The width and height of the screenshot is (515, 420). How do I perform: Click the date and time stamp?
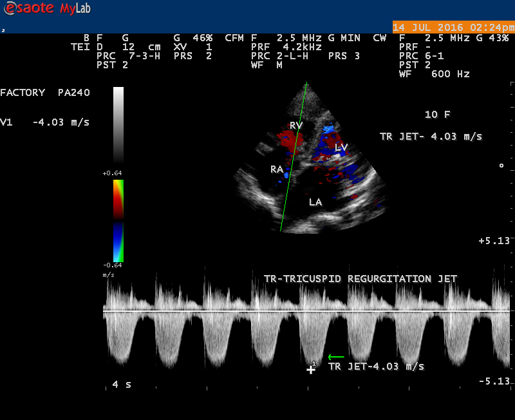[453, 27]
